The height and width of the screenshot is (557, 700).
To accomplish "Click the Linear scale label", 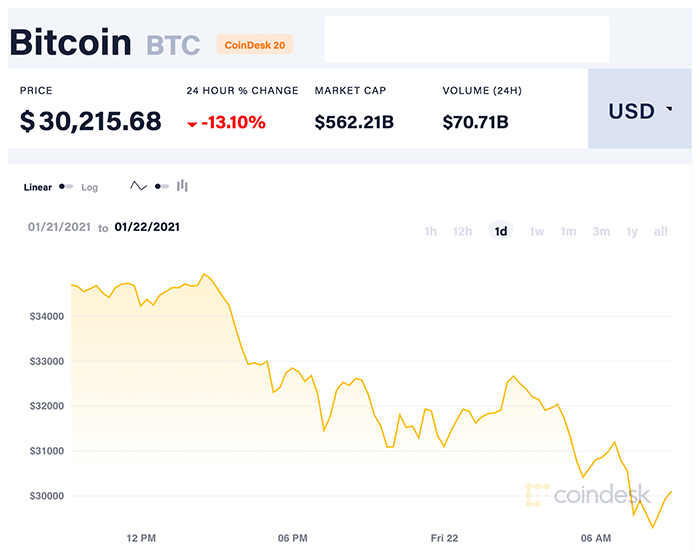I will tap(38, 187).
